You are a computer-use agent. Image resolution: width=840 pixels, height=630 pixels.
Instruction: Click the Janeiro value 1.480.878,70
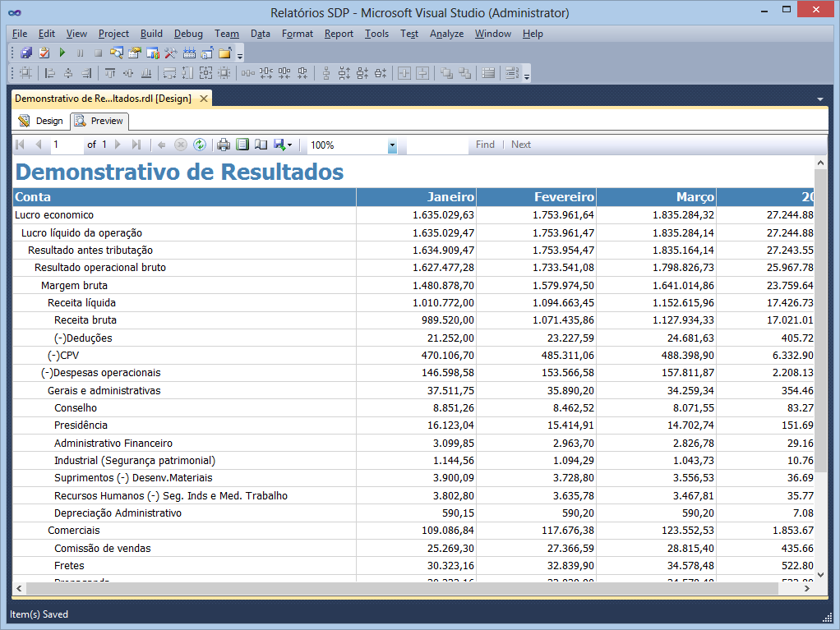(x=443, y=286)
